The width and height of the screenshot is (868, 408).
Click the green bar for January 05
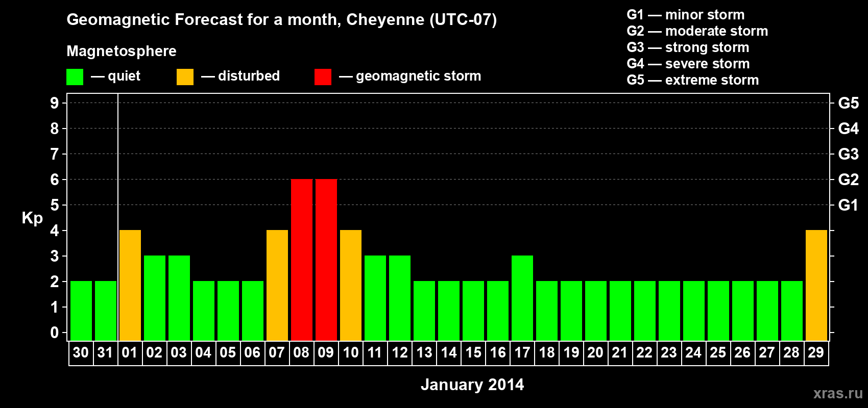(x=228, y=311)
